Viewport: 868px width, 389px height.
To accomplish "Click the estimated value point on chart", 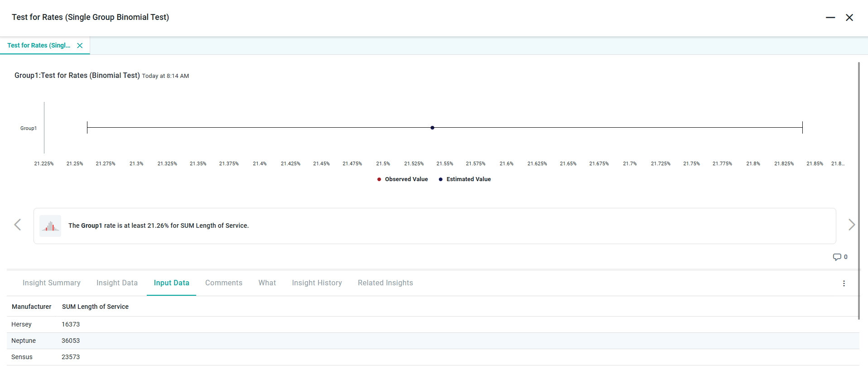I will [x=432, y=128].
